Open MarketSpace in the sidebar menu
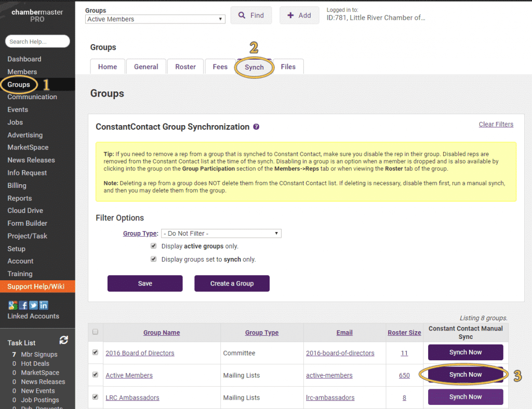 point(28,147)
